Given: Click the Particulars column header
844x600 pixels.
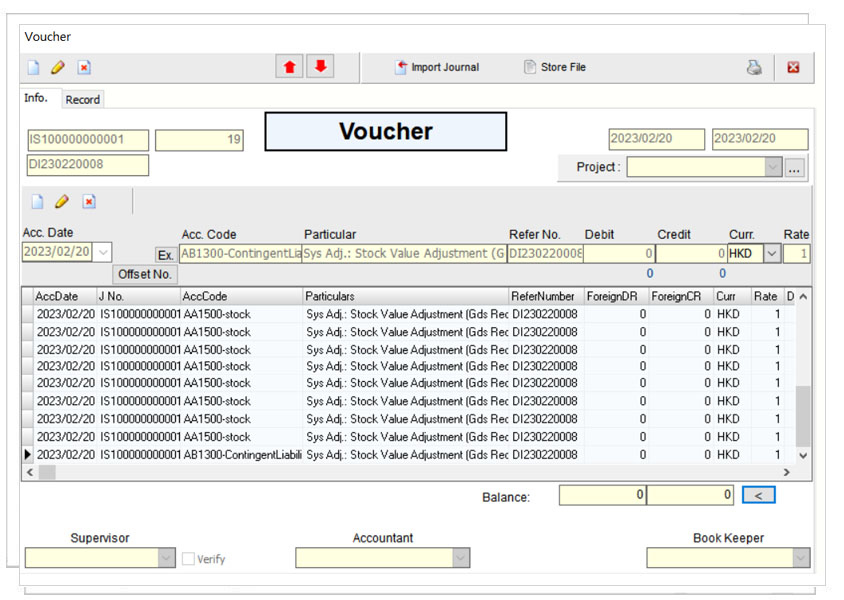Looking at the screenshot, I should 406,297.
